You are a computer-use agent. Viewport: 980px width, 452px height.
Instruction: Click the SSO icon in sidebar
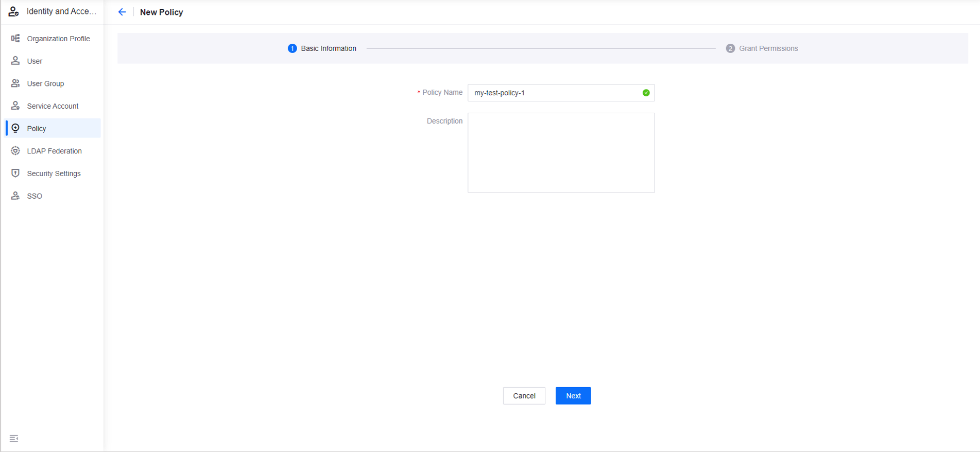point(15,196)
